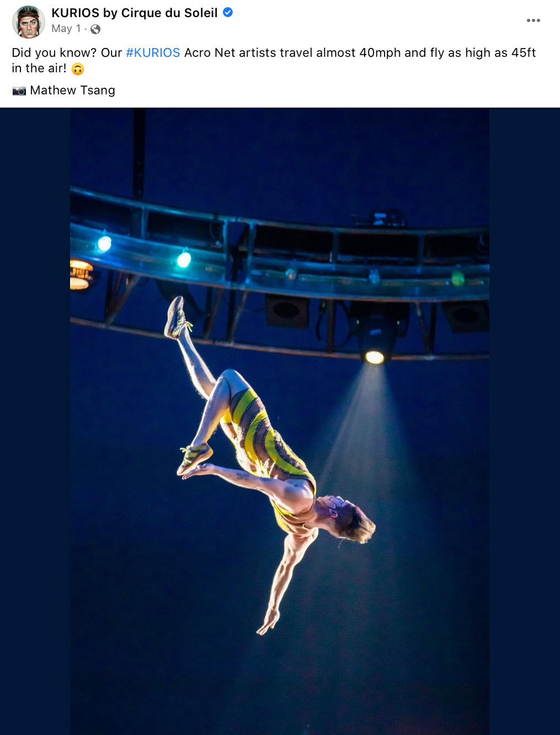Open the acrobat photo in full view

point(280,421)
